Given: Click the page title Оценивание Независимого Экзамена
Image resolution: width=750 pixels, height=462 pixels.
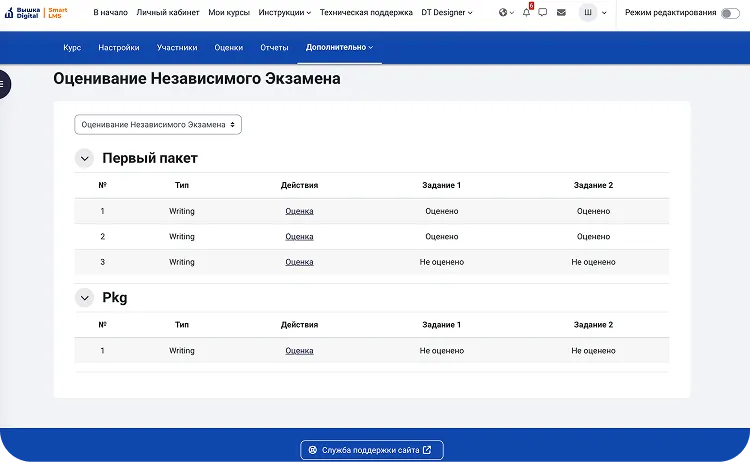Looking at the screenshot, I should (197, 78).
